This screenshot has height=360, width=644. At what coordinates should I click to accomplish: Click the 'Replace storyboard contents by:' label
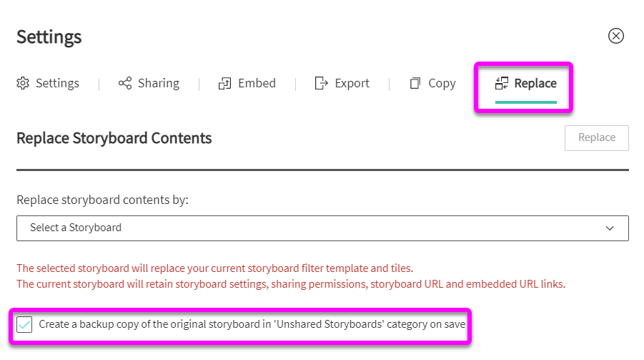point(102,200)
